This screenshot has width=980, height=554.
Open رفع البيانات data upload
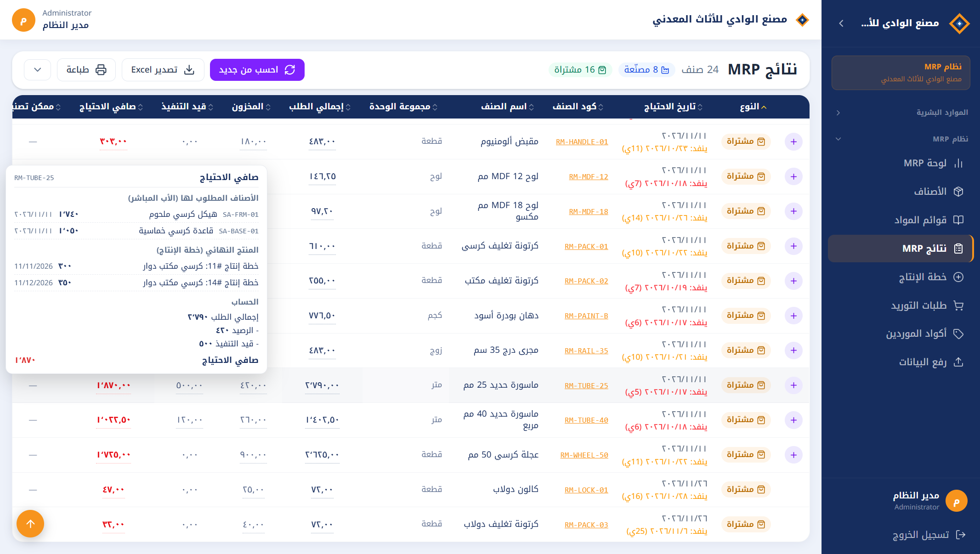901,362
